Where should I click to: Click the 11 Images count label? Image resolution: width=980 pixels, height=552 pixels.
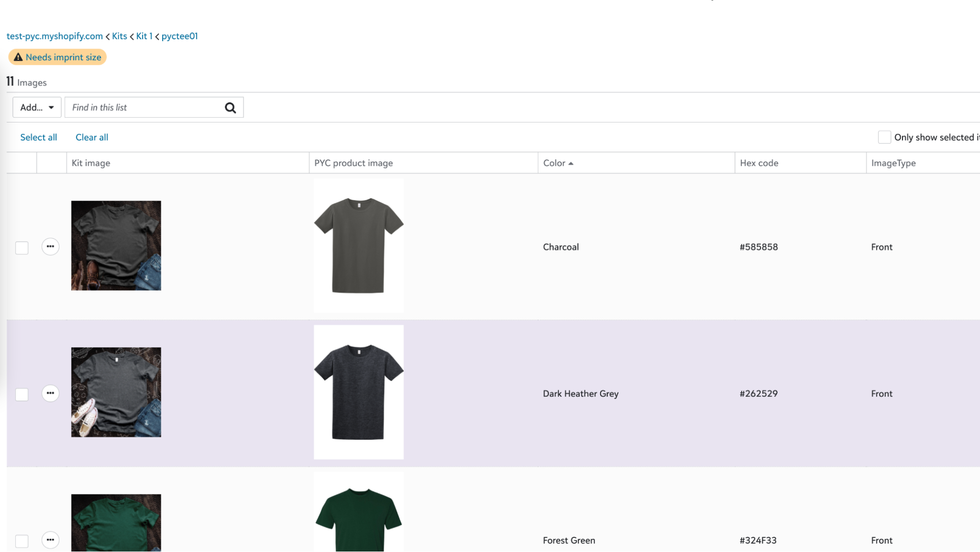coord(26,82)
